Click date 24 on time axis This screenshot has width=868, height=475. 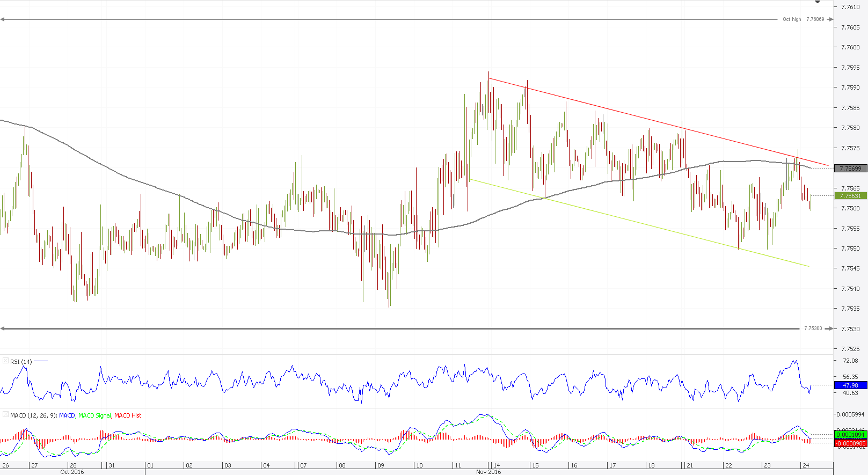(x=806, y=465)
